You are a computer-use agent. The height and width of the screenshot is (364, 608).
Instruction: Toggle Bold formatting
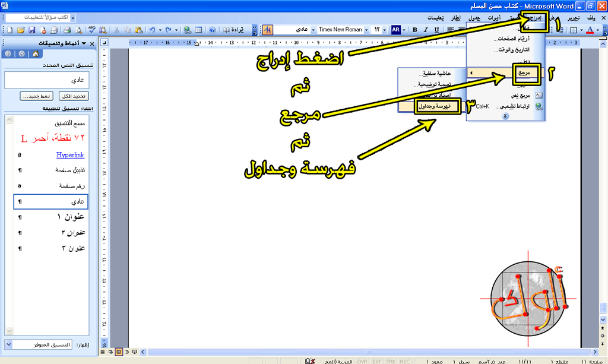click(414, 30)
